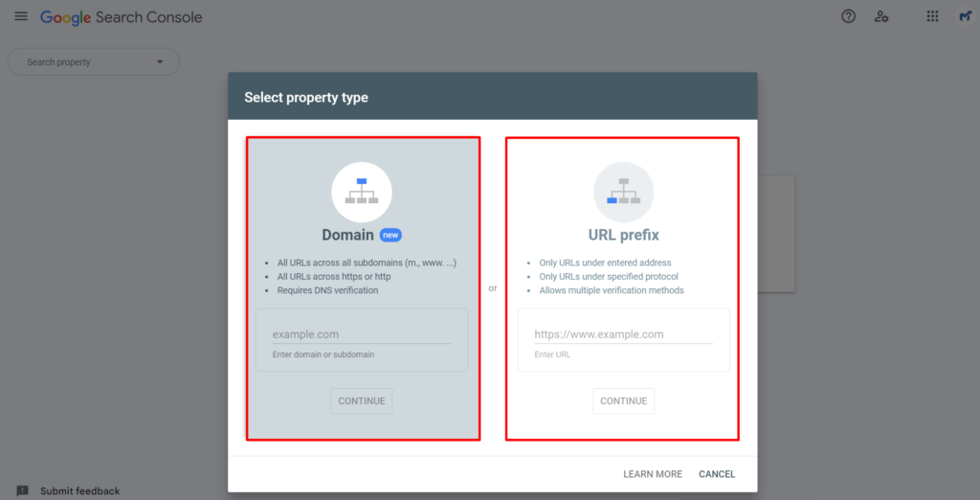The width and height of the screenshot is (980, 500).
Task: Click the Submit feedback link
Action: pyautogui.click(x=80, y=491)
